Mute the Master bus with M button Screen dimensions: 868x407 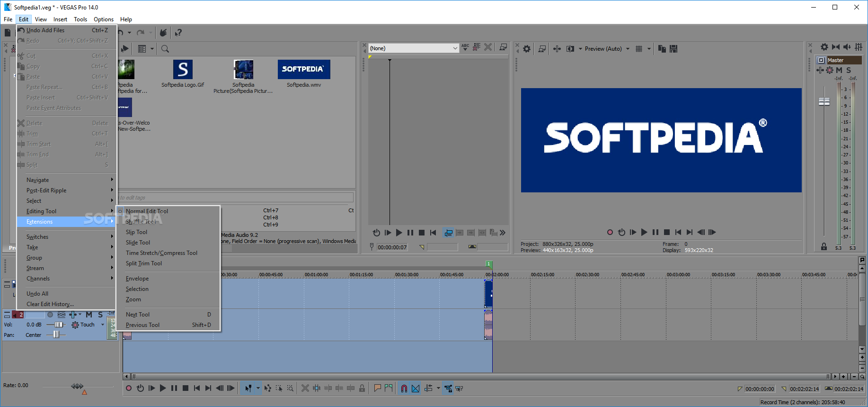pos(839,70)
